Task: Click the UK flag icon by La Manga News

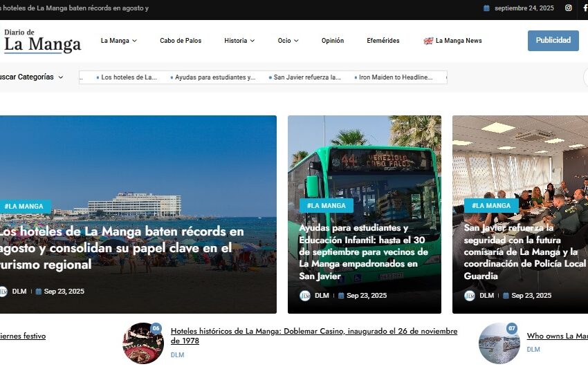Action: pyautogui.click(x=428, y=41)
